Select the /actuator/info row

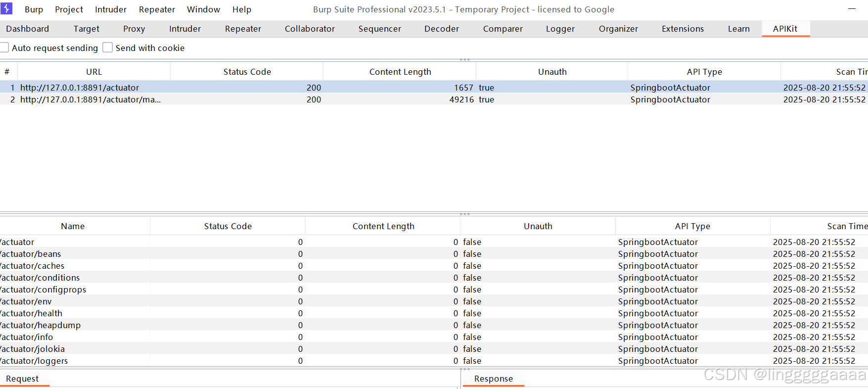[434, 337]
